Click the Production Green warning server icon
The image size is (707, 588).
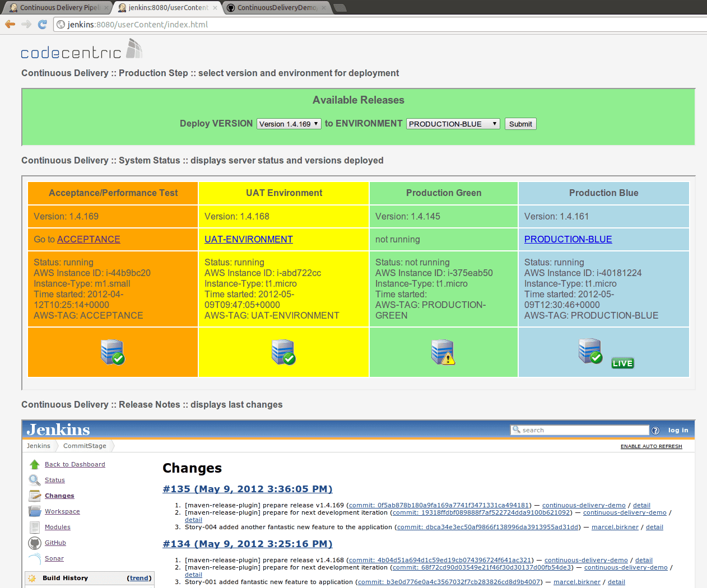(443, 352)
